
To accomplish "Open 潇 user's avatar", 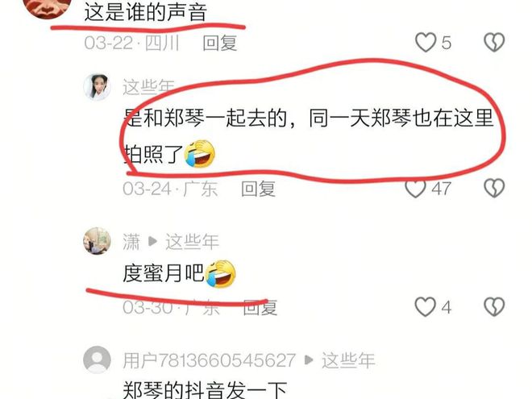I will tap(97, 241).
